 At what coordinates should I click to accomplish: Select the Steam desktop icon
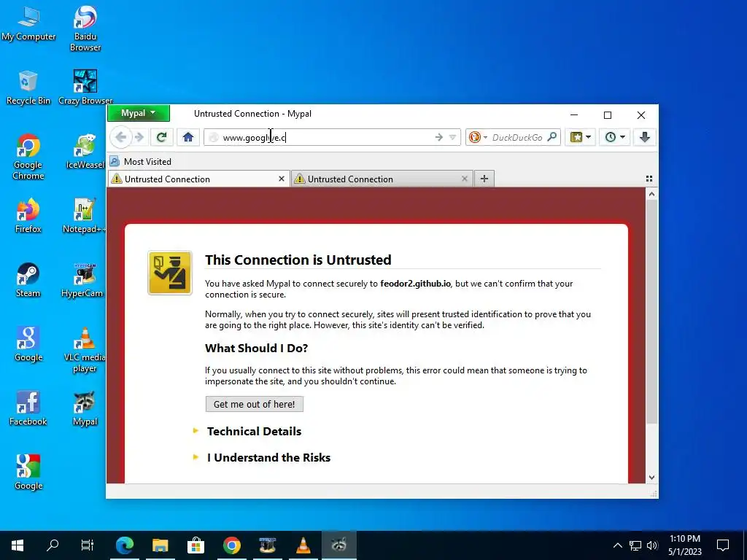tap(28, 280)
